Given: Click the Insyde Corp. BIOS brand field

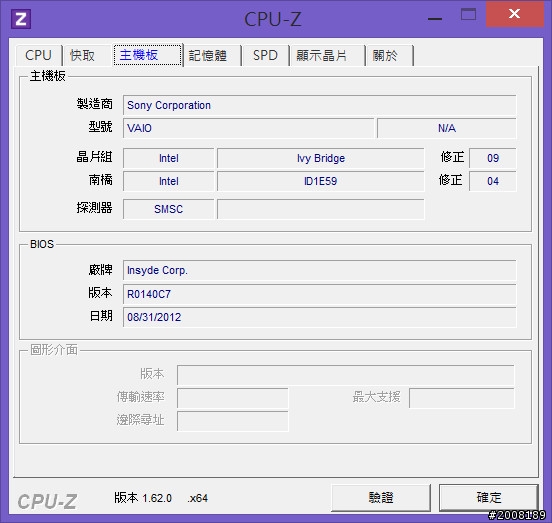Looking at the screenshot, I should tap(319, 270).
